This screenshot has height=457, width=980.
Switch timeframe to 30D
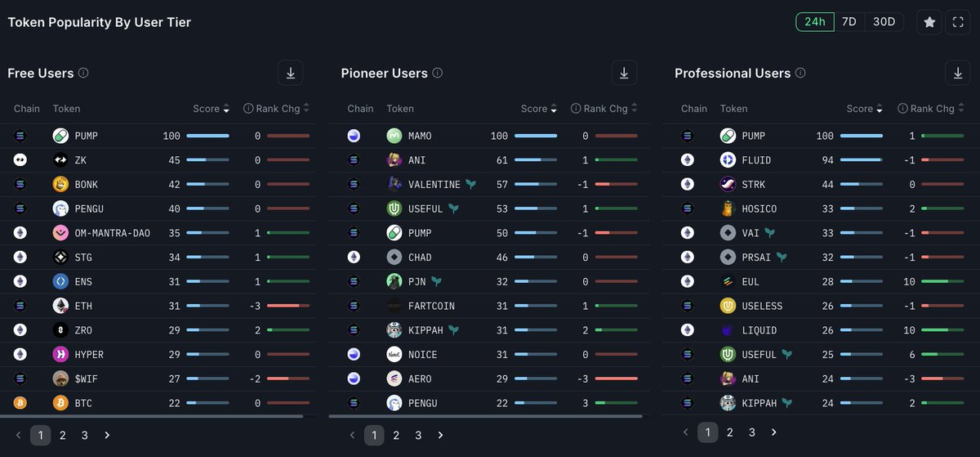(x=884, y=22)
